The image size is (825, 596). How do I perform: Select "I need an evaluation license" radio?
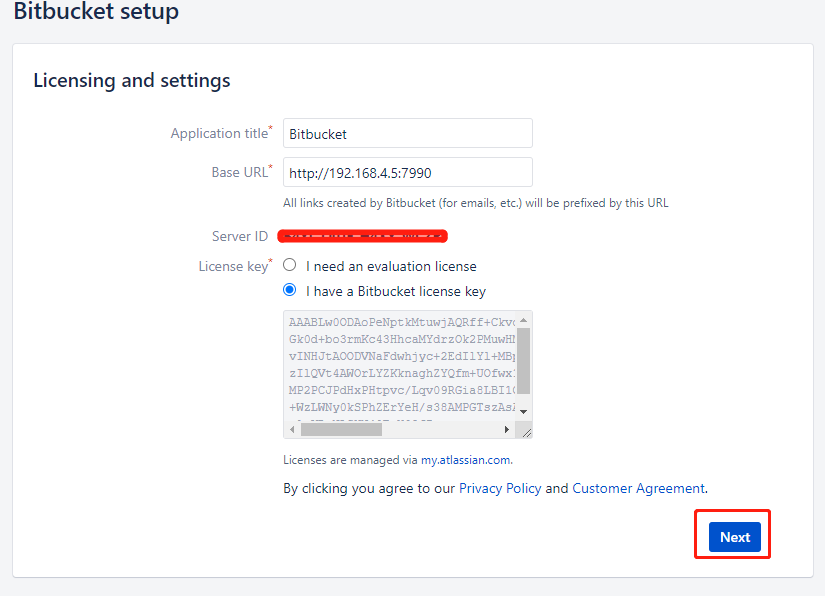(x=289, y=265)
